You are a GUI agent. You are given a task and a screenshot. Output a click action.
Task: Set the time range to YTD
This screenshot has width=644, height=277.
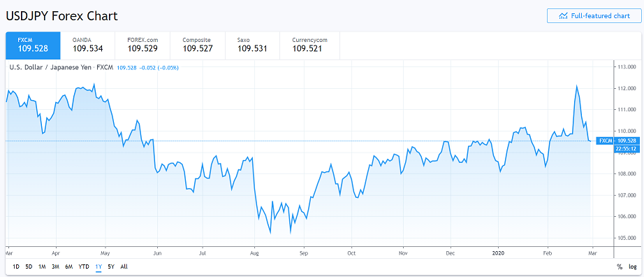click(84, 267)
